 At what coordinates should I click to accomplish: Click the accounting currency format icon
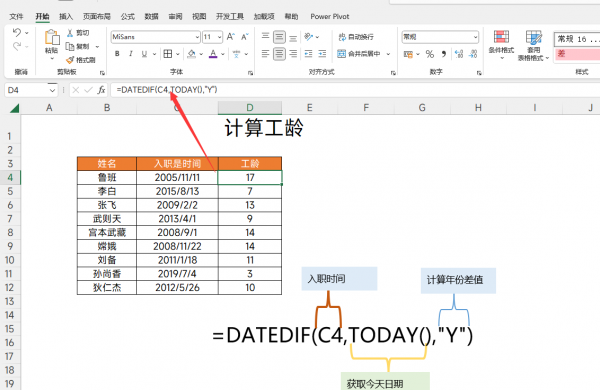[408, 54]
